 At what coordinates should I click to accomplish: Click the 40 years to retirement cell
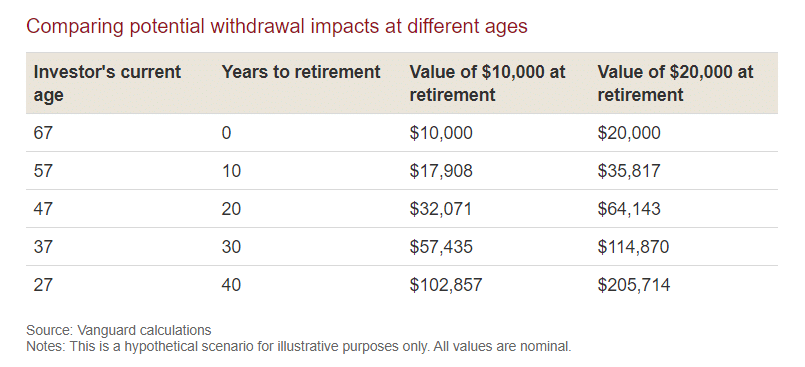tap(232, 285)
